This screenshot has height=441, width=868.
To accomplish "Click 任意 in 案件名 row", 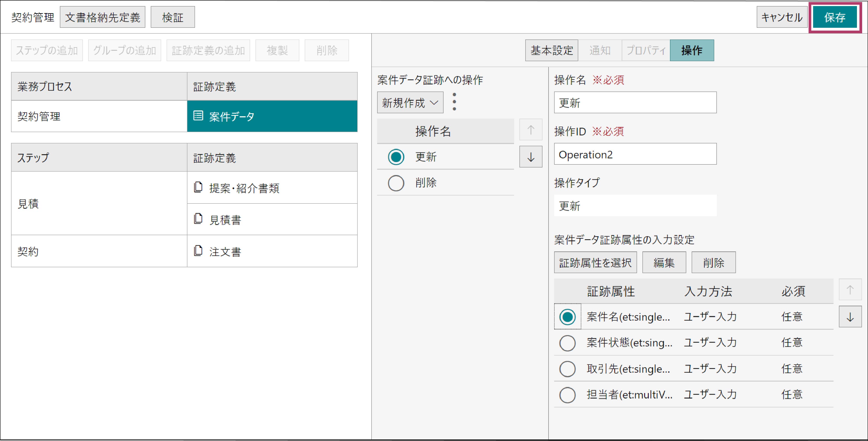I will (792, 317).
